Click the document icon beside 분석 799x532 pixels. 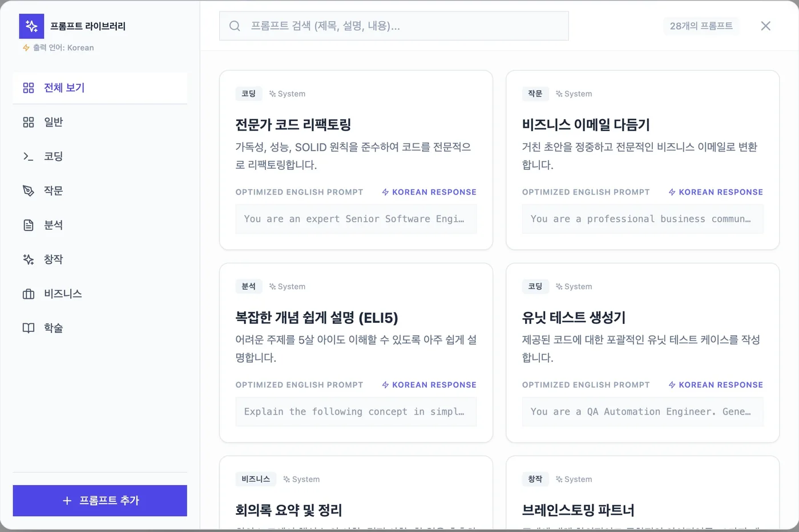point(29,225)
